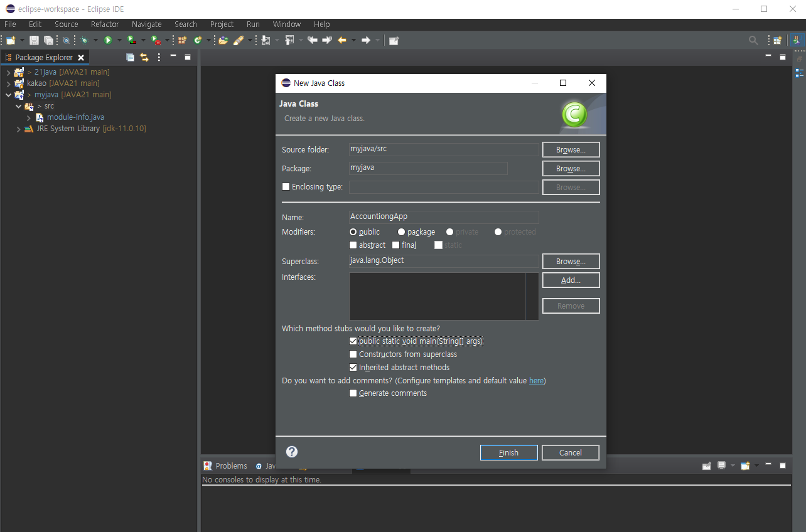
Task: Click the Search flashlight toolbar icon
Action: click(239, 40)
